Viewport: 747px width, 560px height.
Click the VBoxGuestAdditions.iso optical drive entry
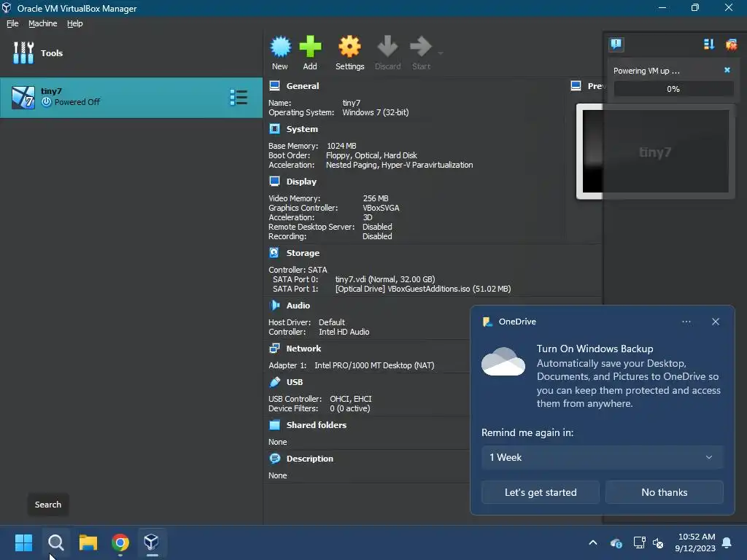pos(423,289)
